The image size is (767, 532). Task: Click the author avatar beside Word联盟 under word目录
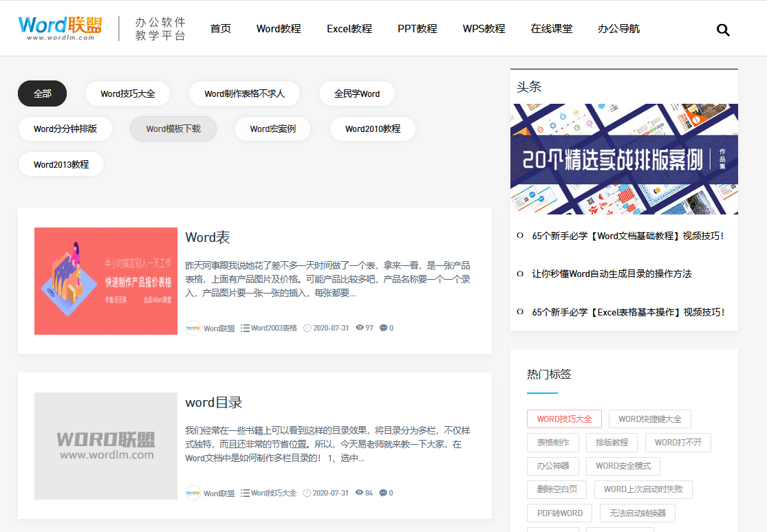click(193, 493)
